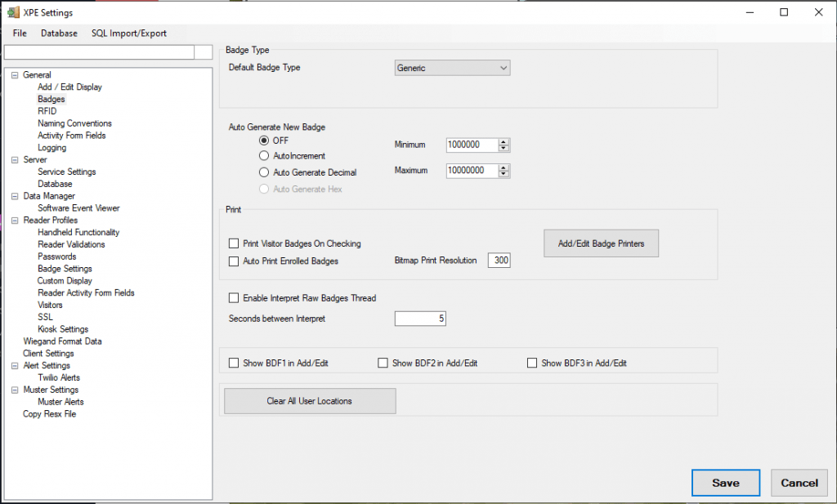Image resolution: width=837 pixels, height=504 pixels.
Task: Select the OFF radio button
Action: (264, 140)
